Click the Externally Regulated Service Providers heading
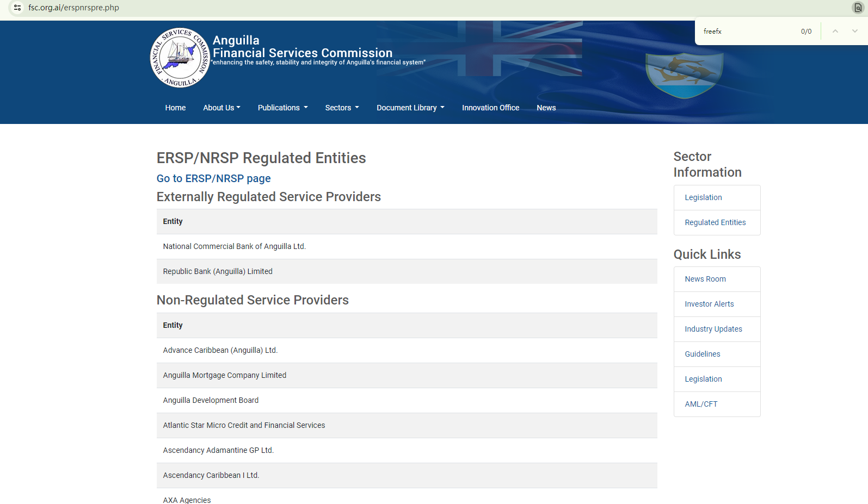 click(x=269, y=197)
